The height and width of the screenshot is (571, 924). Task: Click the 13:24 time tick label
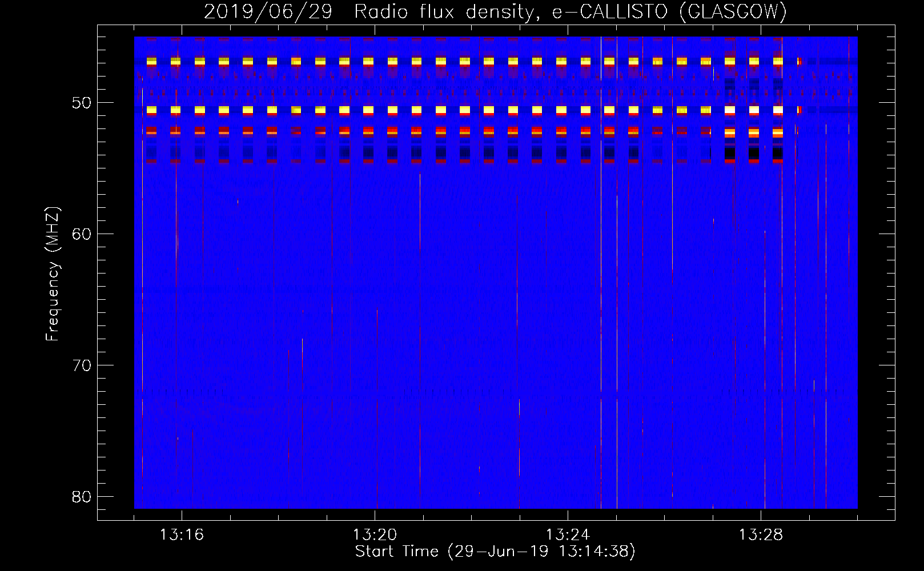point(568,535)
